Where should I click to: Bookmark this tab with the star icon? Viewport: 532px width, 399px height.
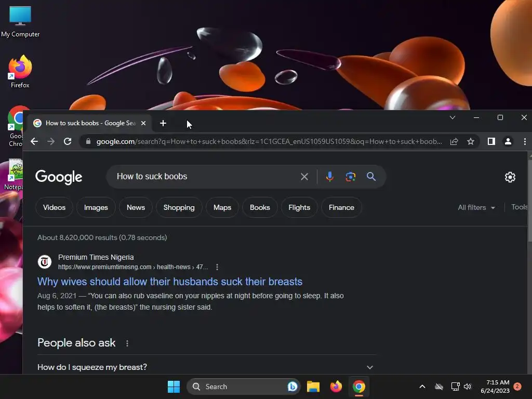click(x=471, y=141)
